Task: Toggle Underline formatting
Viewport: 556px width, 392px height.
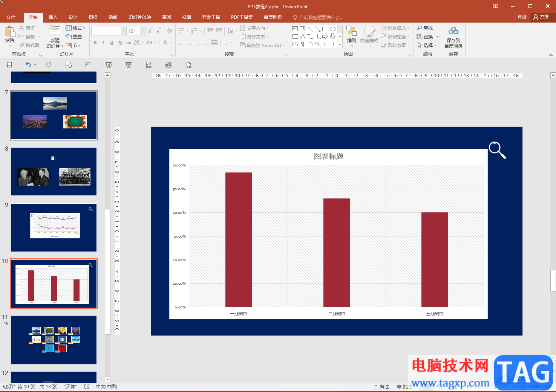Action: (112, 43)
